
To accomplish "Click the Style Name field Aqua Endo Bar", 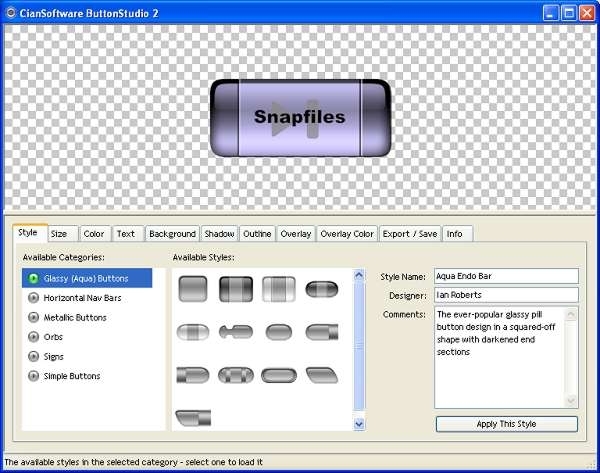I will 506,276.
